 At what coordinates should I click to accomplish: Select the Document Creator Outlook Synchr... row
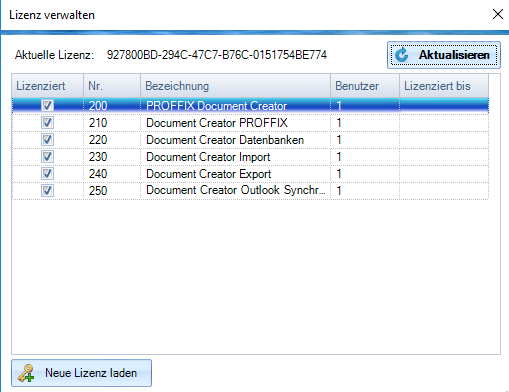pos(250,191)
